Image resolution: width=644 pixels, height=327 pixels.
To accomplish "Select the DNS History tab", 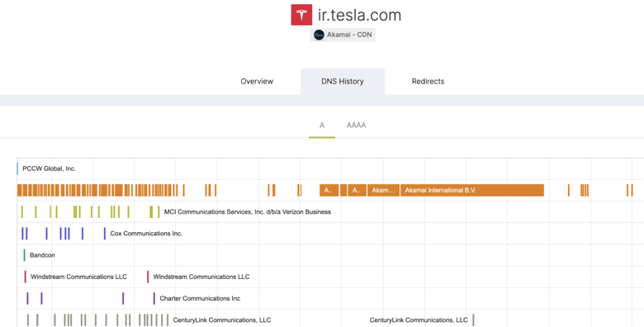I will pyautogui.click(x=343, y=82).
